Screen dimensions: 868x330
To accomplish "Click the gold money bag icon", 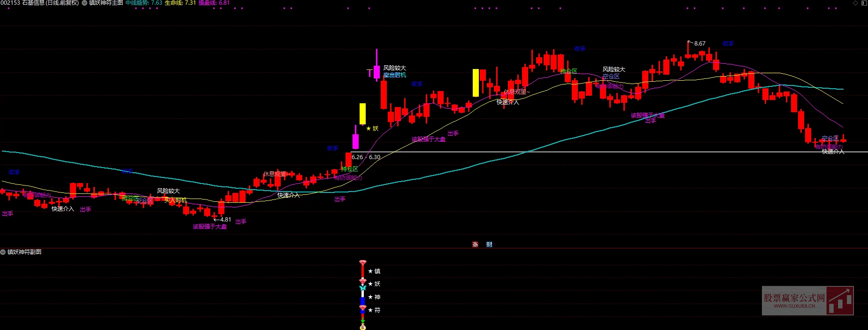I will click(362, 327).
